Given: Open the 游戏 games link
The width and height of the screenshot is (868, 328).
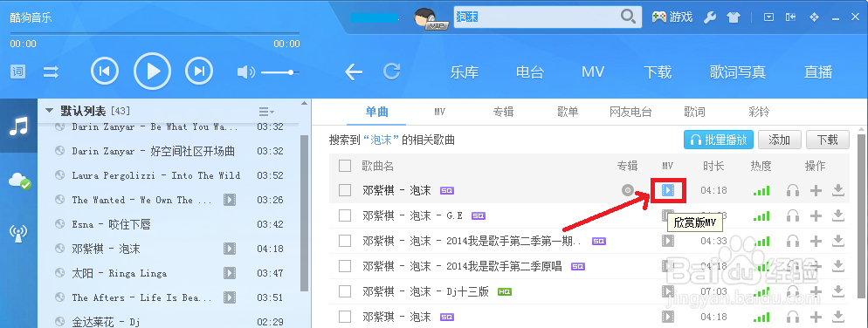Looking at the screenshot, I should (672, 17).
